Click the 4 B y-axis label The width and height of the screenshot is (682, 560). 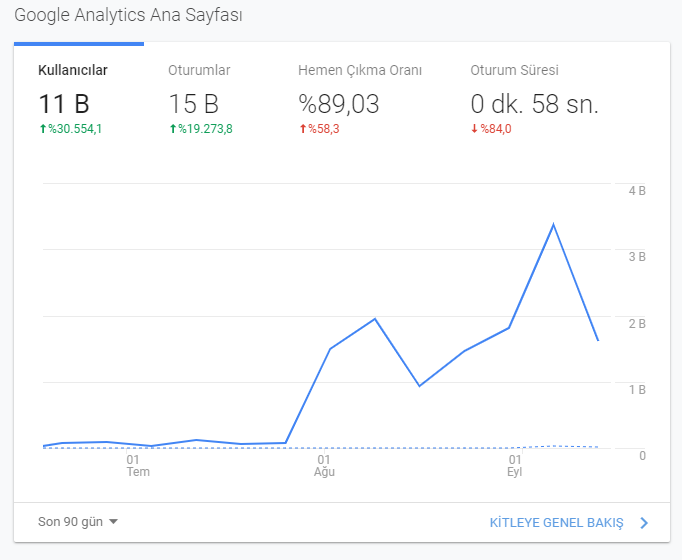[637, 191]
